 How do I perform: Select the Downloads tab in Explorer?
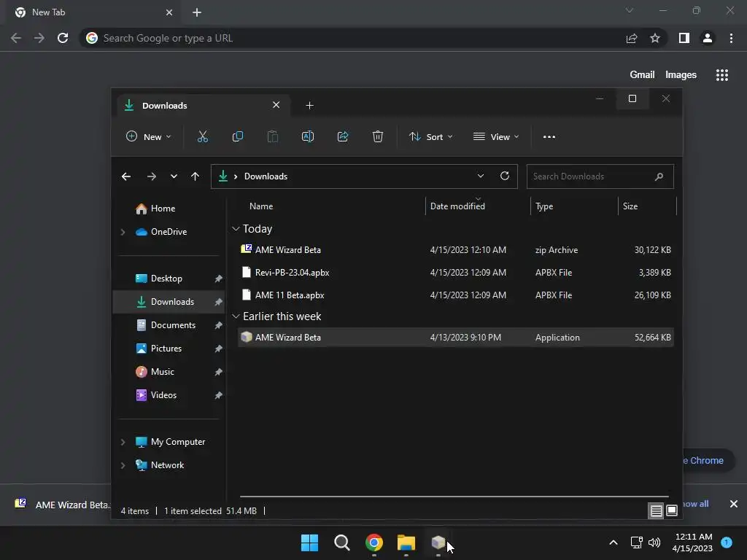coord(203,105)
